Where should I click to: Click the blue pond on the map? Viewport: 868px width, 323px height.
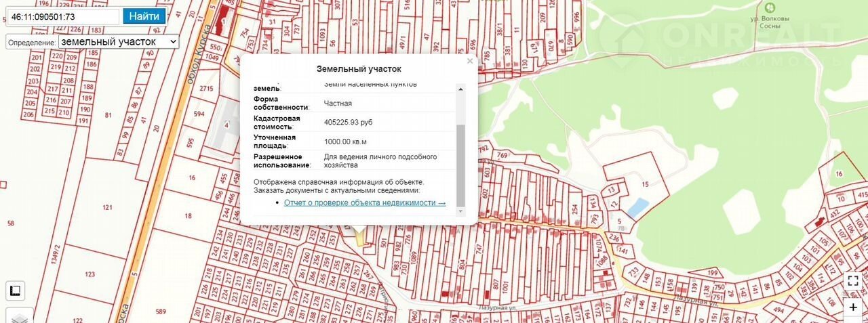coord(636,207)
